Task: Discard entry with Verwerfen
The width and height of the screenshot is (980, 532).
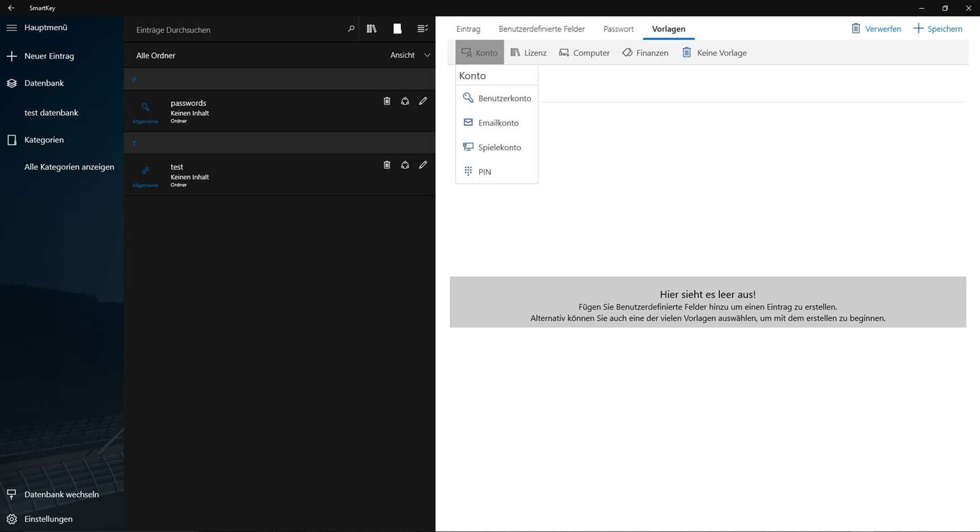Action: [x=876, y=29]
